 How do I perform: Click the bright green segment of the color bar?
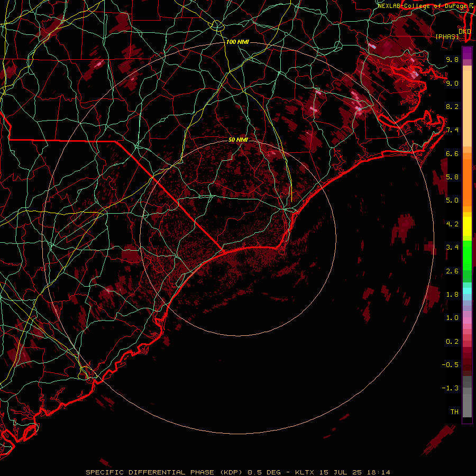467,255
